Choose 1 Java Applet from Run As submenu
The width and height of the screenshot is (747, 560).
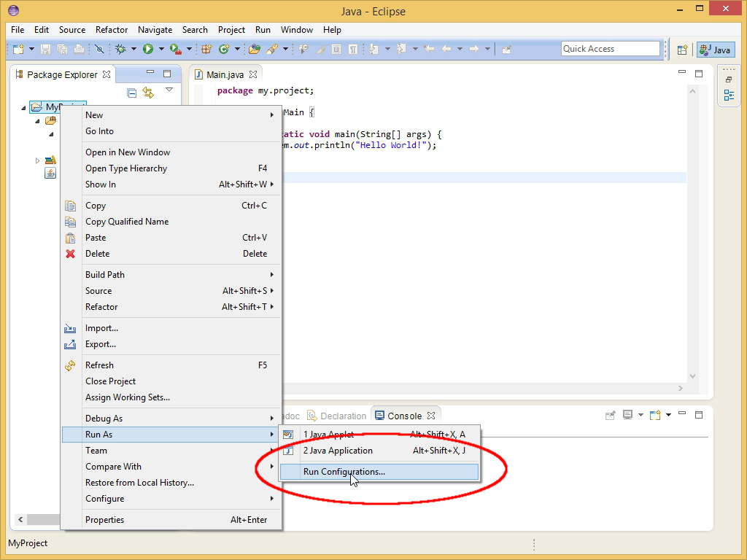[379, 435]
